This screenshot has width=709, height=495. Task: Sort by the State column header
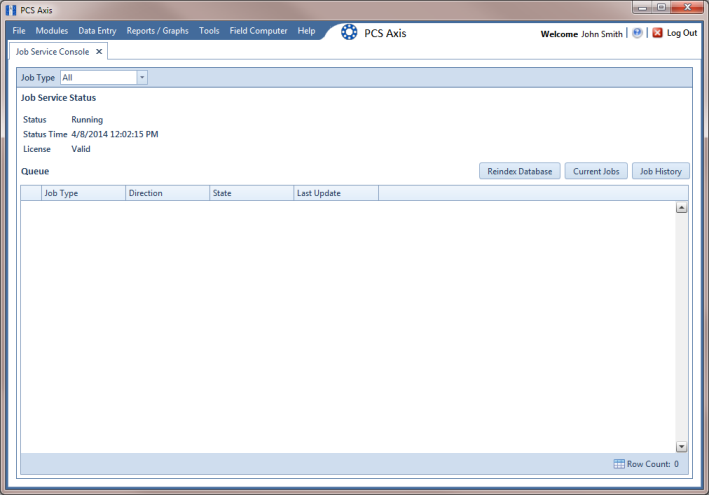[x=251, y=193]
